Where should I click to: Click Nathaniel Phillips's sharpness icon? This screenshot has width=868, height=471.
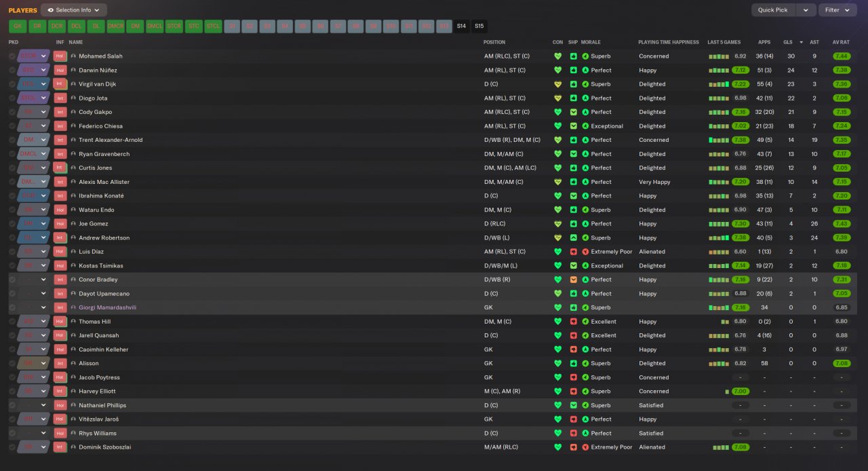[x=574, y=405]
